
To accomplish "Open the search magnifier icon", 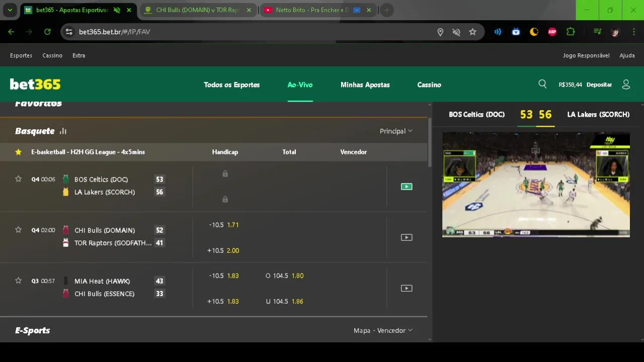I will (542, 84).
